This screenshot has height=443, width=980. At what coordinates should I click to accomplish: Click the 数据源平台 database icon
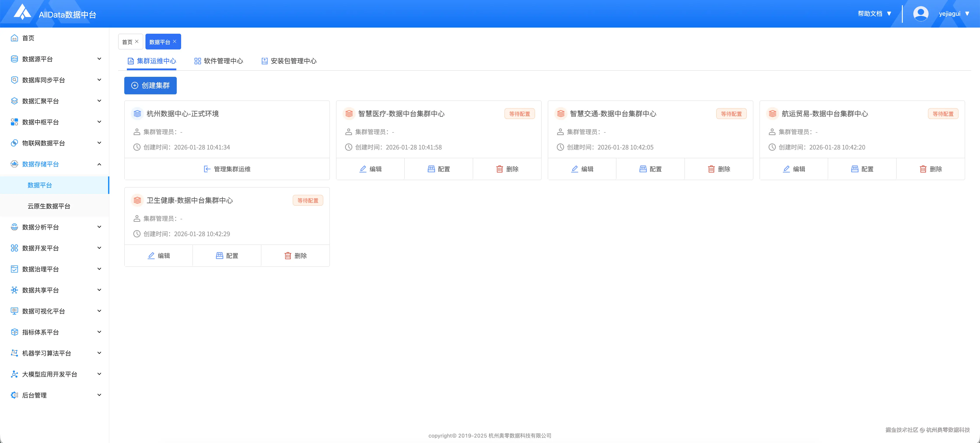pyautogui.click(x=14, y=59)
